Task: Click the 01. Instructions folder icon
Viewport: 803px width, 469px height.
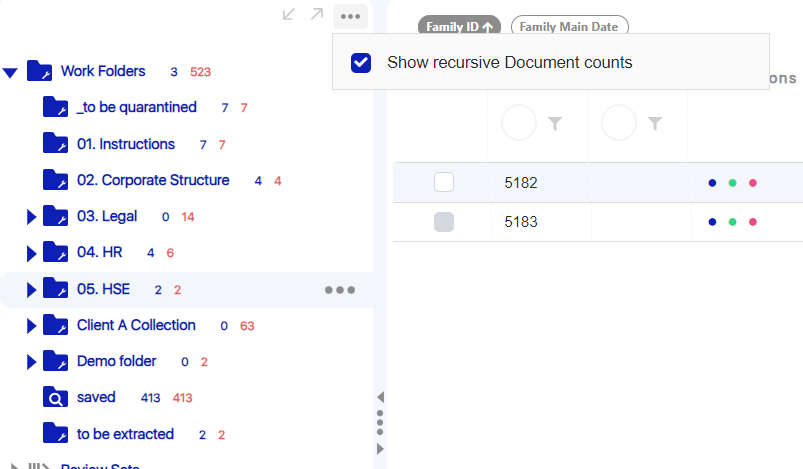Action: point(56,144)
